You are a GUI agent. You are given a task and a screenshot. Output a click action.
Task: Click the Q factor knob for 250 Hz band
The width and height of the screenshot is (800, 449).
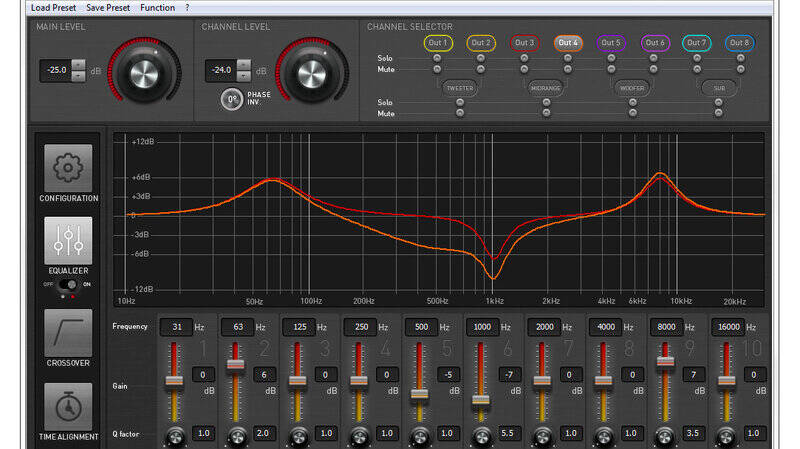[x=360, y=437]
